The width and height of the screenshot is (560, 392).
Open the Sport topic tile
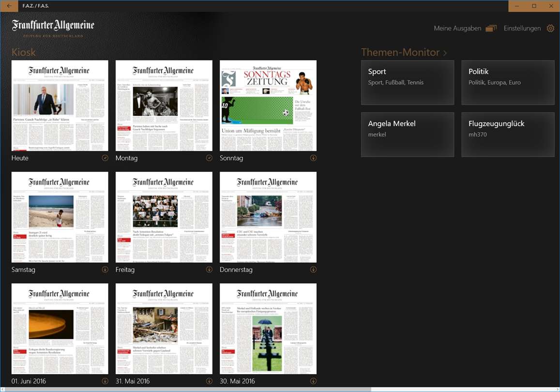pos(408,82)
